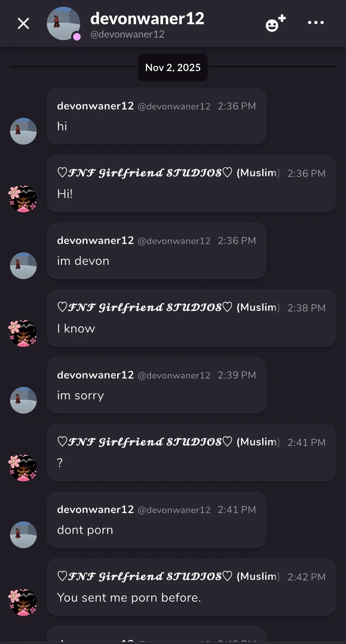The width and height of the screenshot is (346, 644).
Task: Tap FNF Girlfriend avatar next to 'Hi!' message
Action: pyautogui.click(x=23, y=199)
